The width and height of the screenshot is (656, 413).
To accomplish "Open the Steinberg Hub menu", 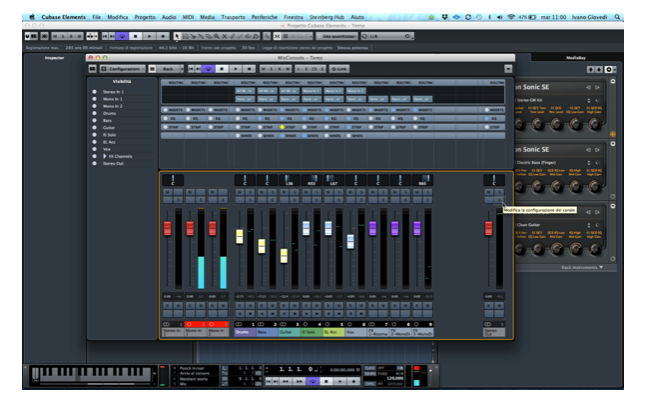I will (x=326, y=17).
